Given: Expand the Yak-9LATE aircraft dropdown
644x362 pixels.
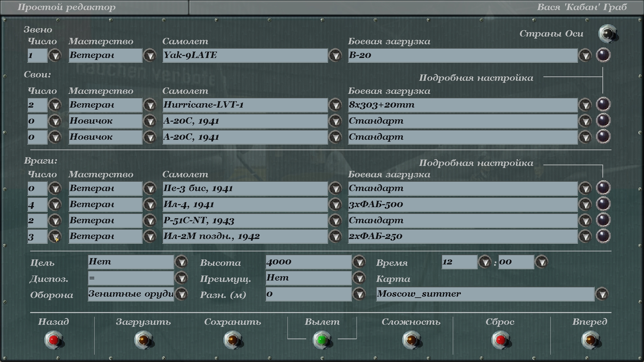Looking at the screenshot, I should tap(335, 55).
